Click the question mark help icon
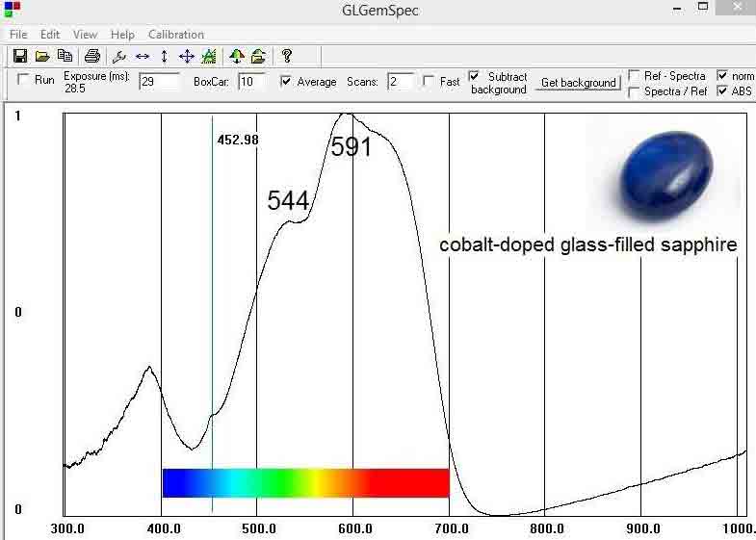Image resolution: width=756 pixels, height=540 pixels. click(x=287, y=56)
